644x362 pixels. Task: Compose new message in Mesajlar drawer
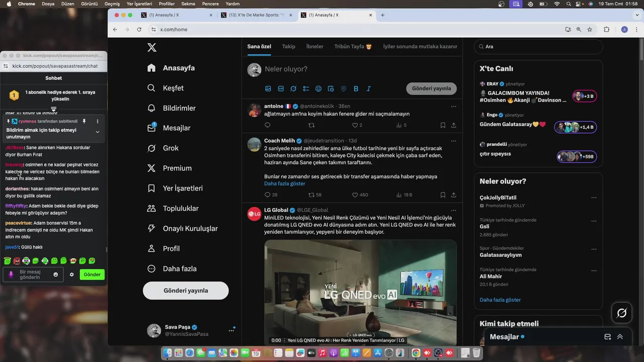(608, 337)
